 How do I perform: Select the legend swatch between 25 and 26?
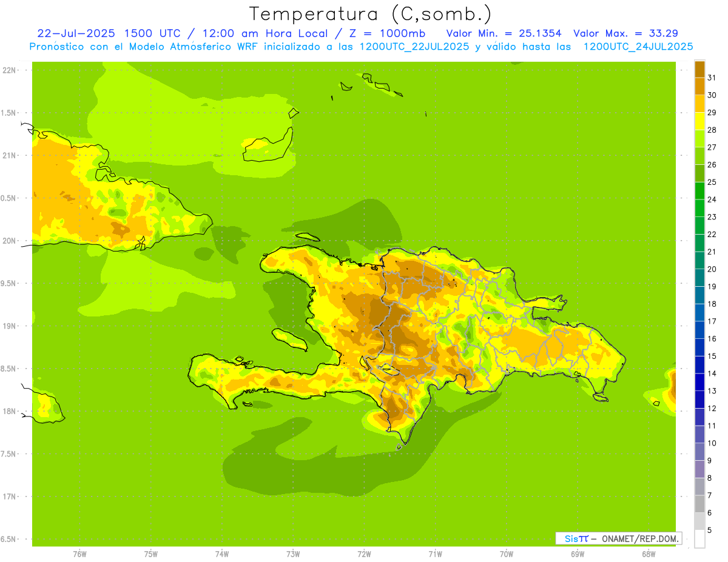tap(699, 173)
